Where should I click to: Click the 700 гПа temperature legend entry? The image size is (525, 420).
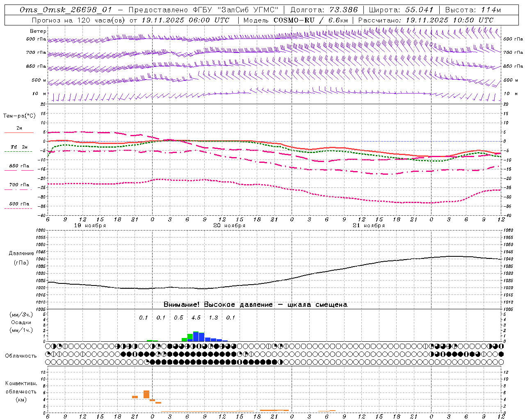point(19,185)
